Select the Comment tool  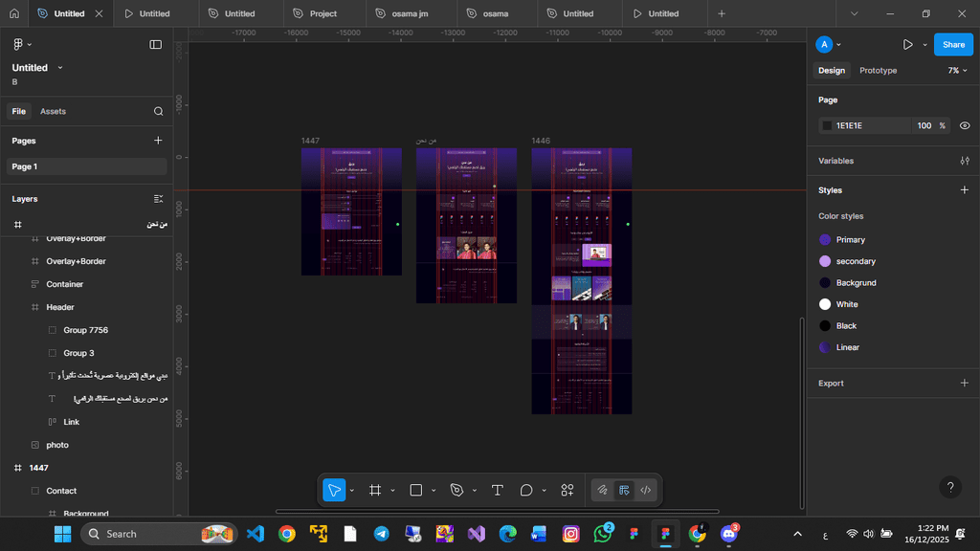(x=526, y=490)
